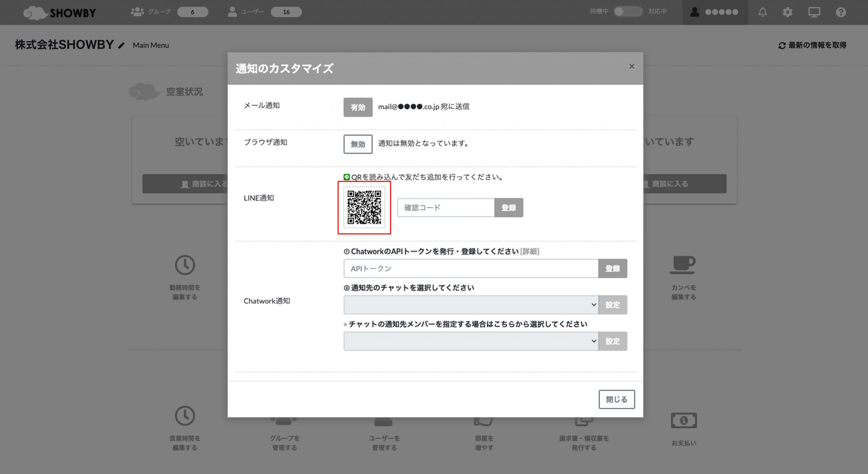Click the LINE QR code image

(x=364, y=207)
